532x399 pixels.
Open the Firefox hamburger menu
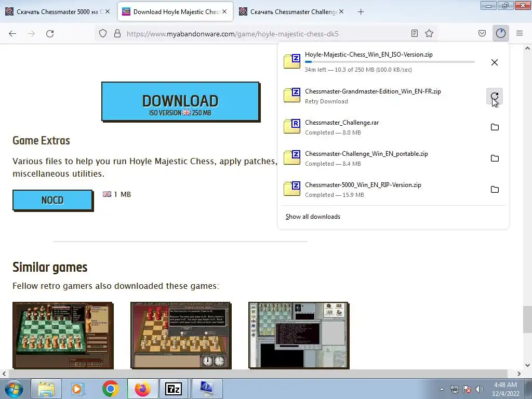[x=520, y=33]
